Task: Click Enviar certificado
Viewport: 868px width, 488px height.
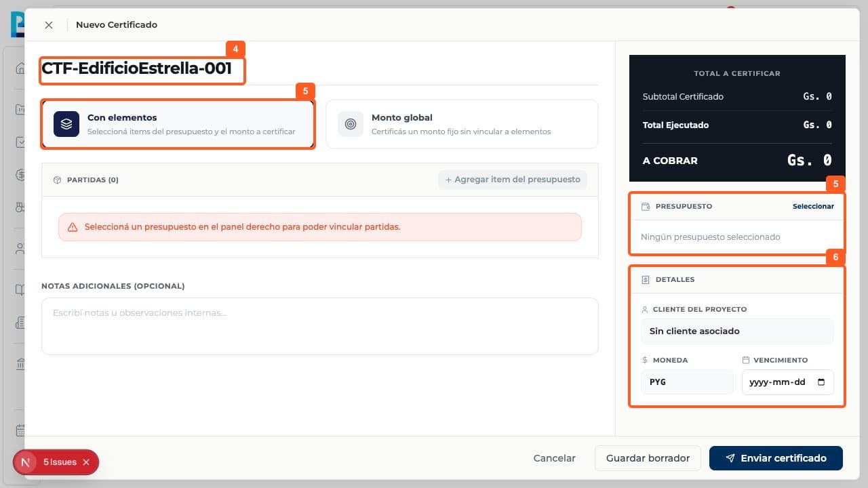Action: tap(776, 458)
